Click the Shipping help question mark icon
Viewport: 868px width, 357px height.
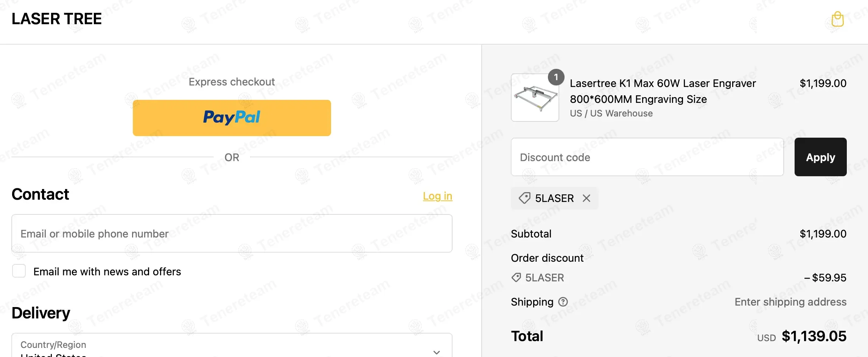coord(563,302)
